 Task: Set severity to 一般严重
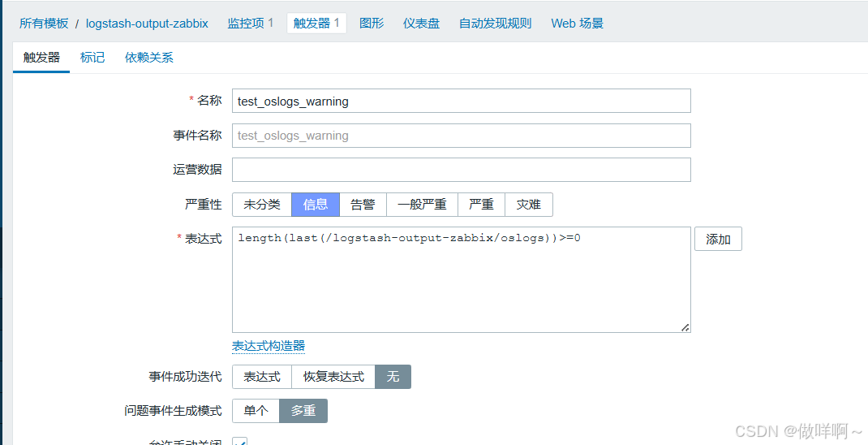point(422,205)
